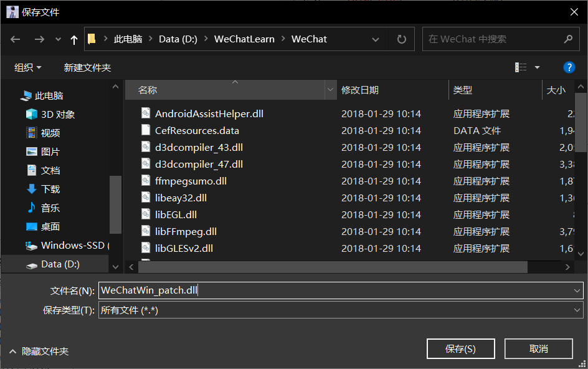This screenshot has width=588, height=369.
Task: Go back with the left arrow
Action: (16, 39)
